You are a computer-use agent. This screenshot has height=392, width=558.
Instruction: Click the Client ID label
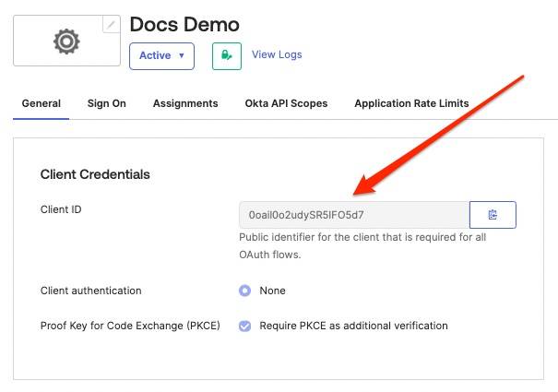pos(61,209)
